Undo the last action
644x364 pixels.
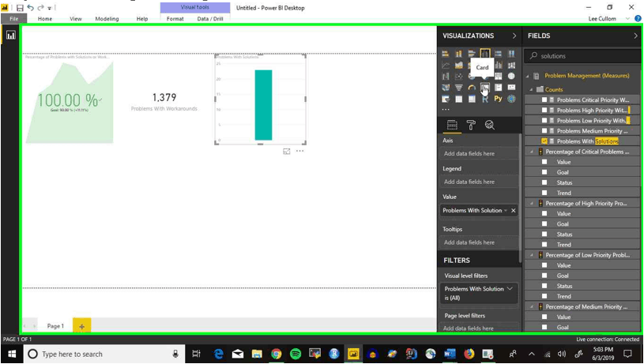point(30,7)
